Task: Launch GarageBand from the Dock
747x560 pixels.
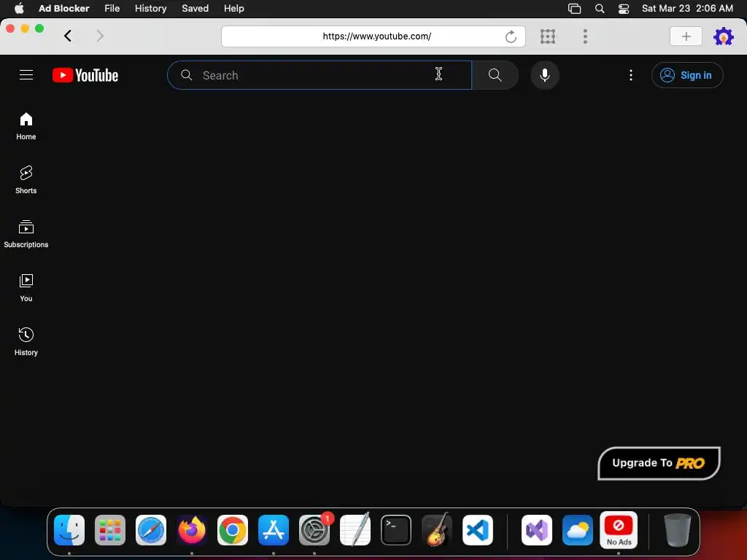Action: pyautogui.click(x=437, y=530)
